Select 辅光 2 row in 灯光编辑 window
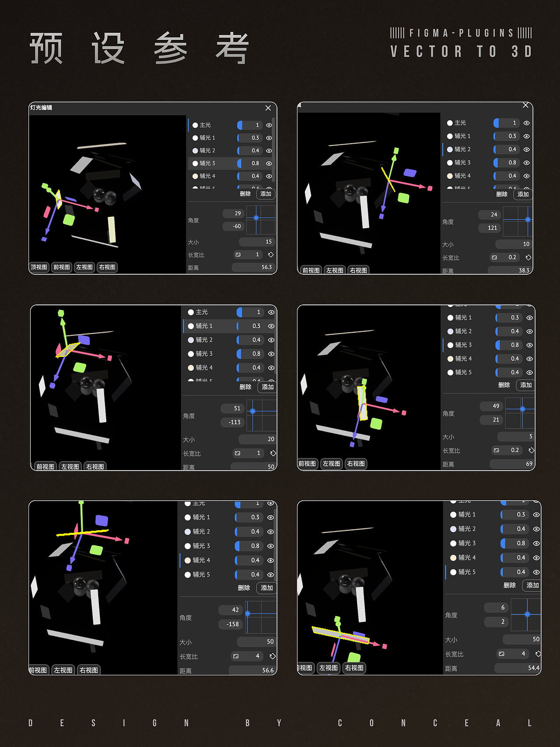 (x=231, y=150)
